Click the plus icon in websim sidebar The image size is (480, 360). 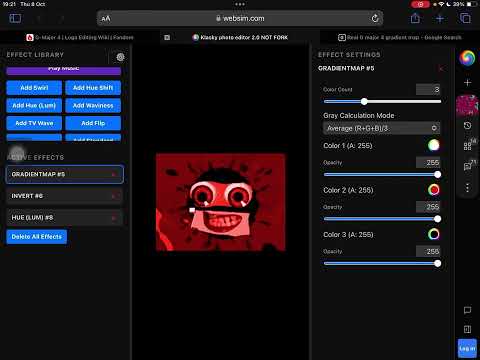[x=467, y=82]
